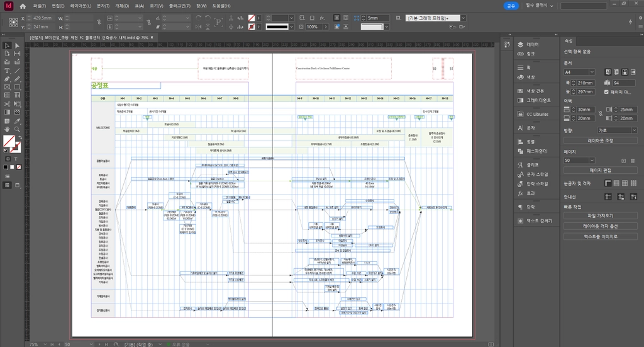The height and width of the screenshot is (347, 644).
Task: Open the 문자(T) menu
Action: 103,6
